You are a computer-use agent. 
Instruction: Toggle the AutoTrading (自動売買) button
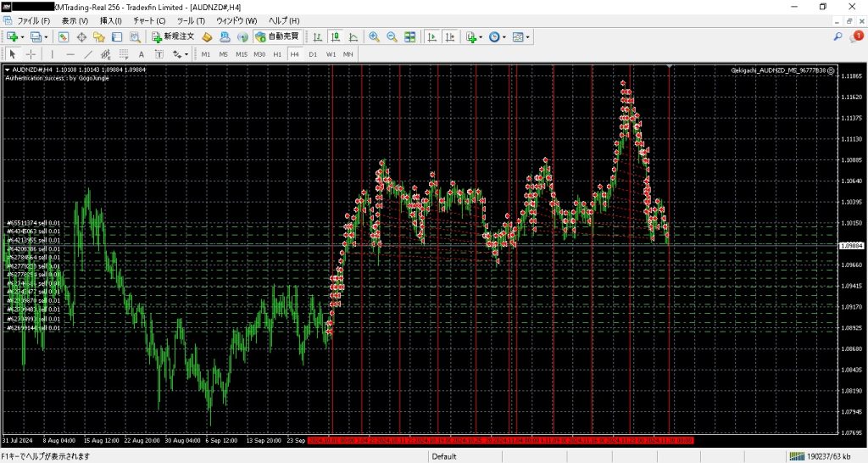click(276, 36)
